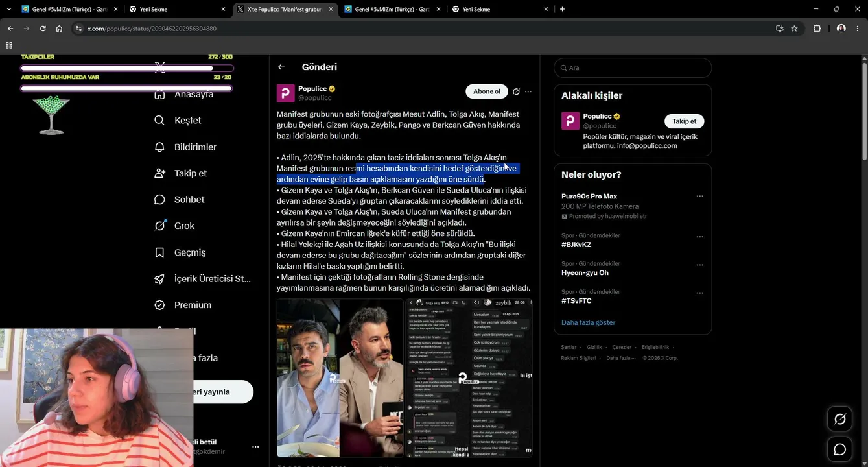Open the Reklam Bilgileri footer link
The image size is (868, 467).
(578, 358)
